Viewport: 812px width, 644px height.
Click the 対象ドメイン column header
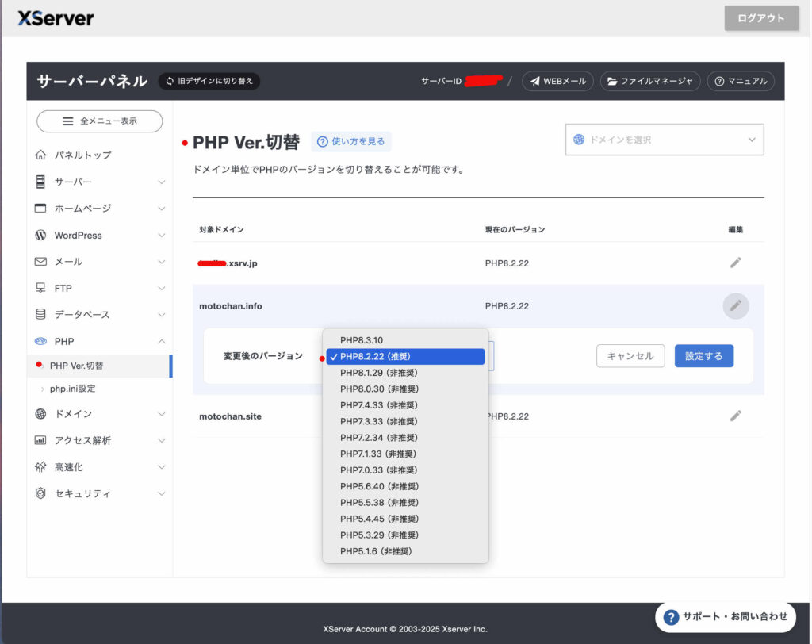(x=222, y=229)
